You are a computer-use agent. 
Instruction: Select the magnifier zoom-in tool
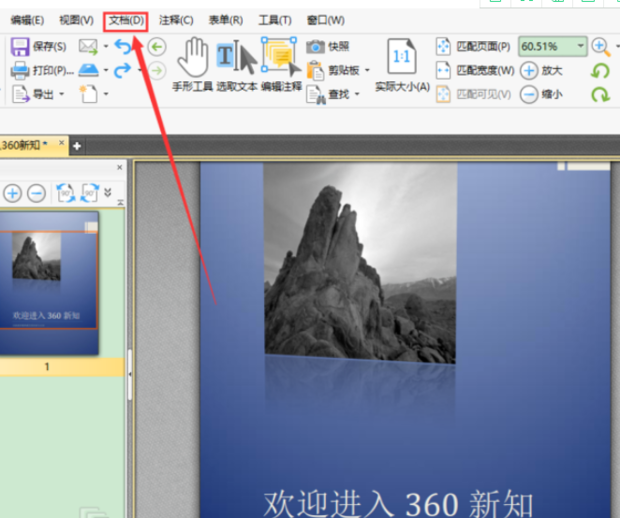pos(601,47)
